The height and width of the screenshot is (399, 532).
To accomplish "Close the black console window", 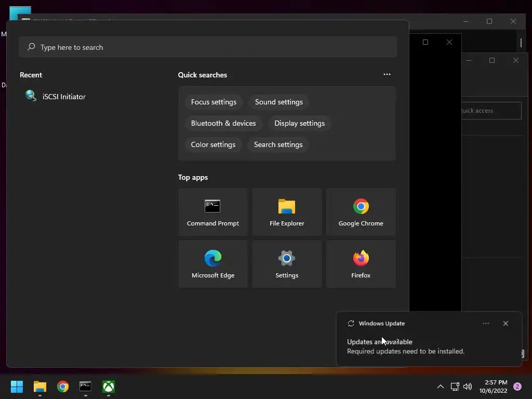I will click(x=449, y=42).
